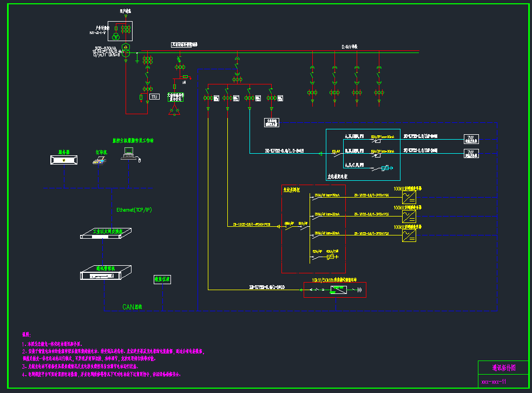Select the lower 7kW charger box
Screen dimensions: 532x393
(x=470, y=154)
